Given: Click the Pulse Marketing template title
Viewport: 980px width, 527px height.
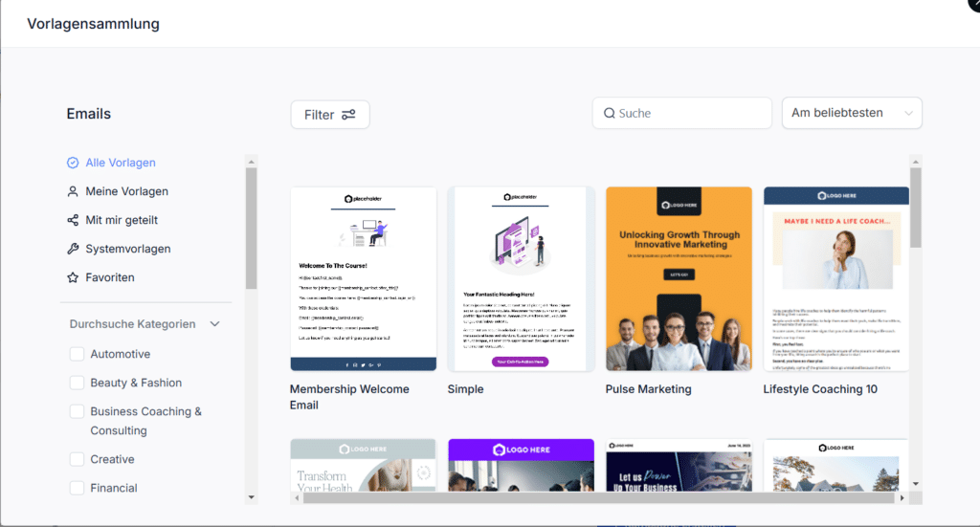Looking at the screenshot, I should click(x=648, y=389).
